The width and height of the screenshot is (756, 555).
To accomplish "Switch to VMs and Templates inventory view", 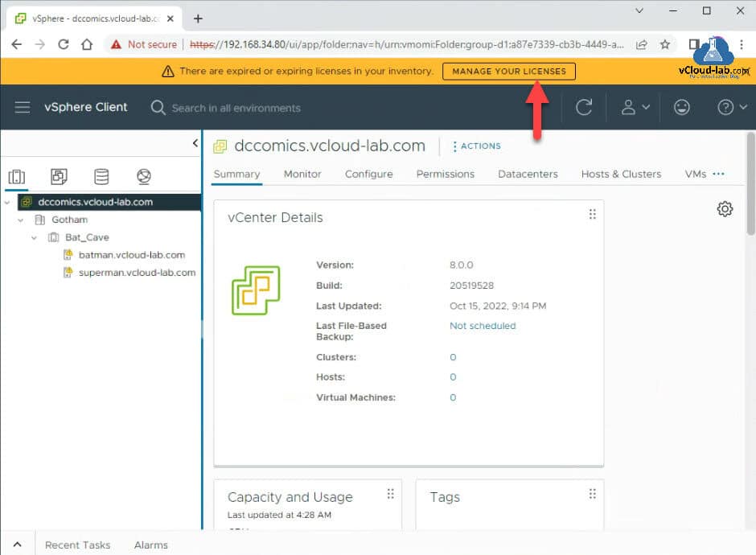I will tap(59, 177).
